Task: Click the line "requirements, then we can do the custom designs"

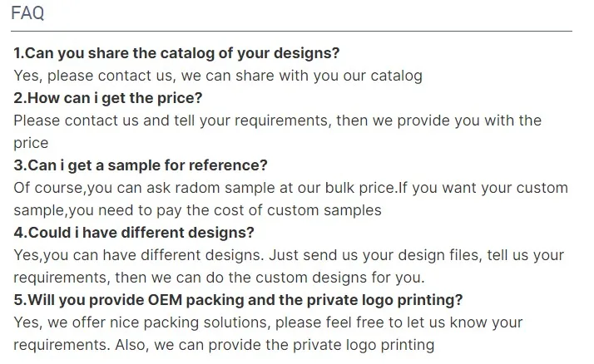Action: [x=219, y=278]
